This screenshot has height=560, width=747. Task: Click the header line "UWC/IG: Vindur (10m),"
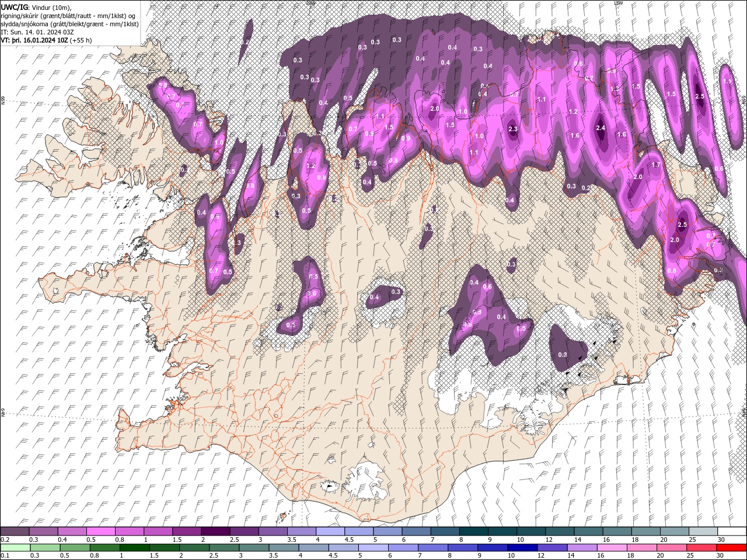tap(36, 6)
